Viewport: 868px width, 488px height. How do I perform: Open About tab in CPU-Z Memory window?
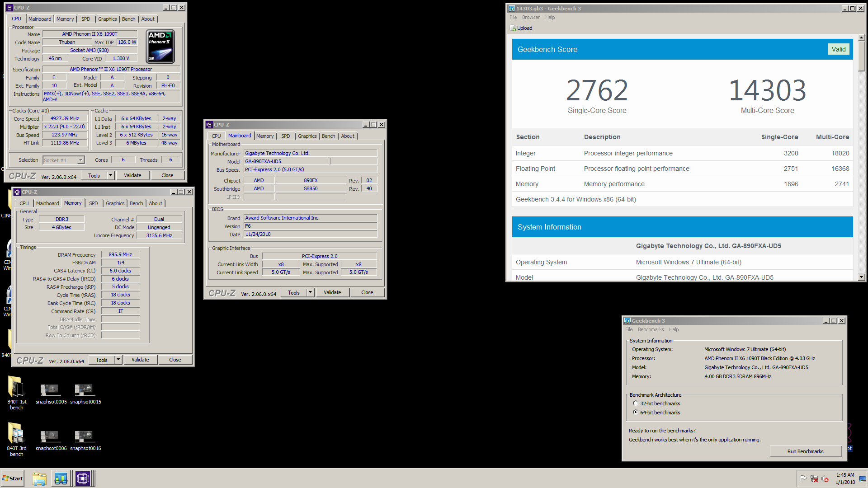click(x=156, y=203)
